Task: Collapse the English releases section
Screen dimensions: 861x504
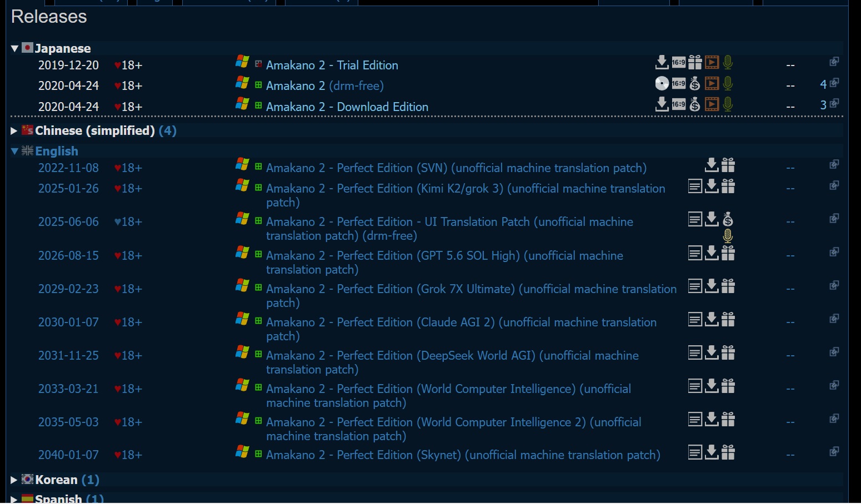Action: 15,151
